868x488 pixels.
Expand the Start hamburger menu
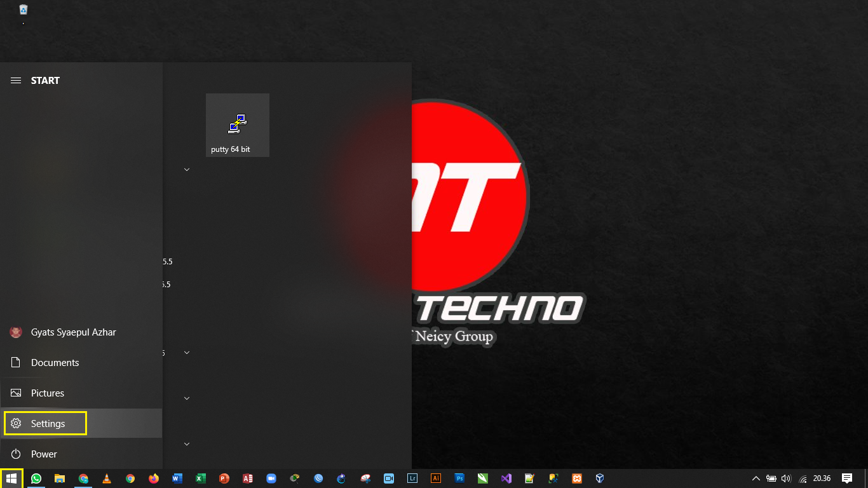coord(16,80)
